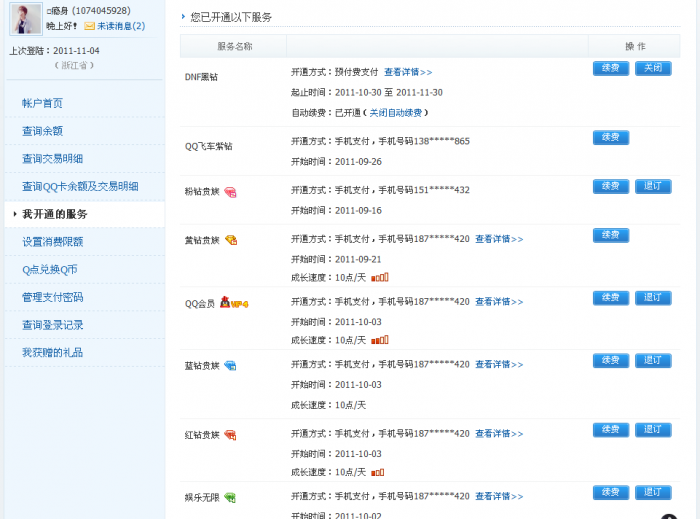The width and height of the screenshot is (700, 519).
Task: Click 关闭自动续费 link
Action: coord(396,113)
